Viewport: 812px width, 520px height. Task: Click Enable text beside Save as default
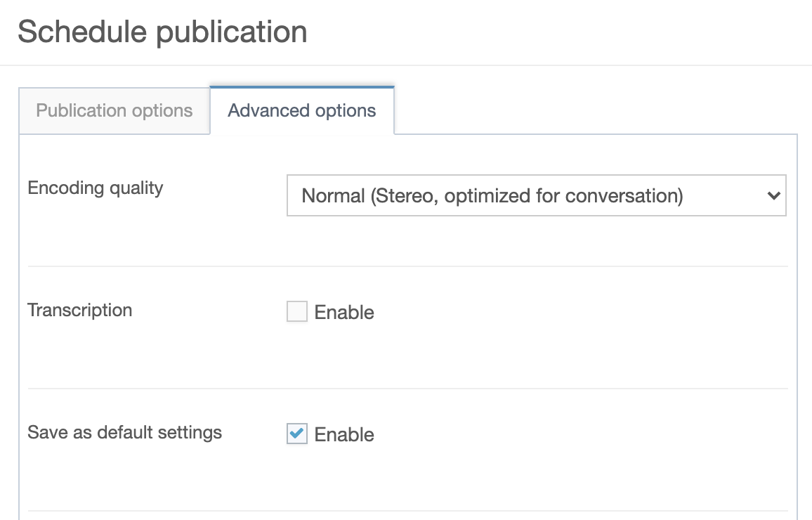tap(344, 434)
